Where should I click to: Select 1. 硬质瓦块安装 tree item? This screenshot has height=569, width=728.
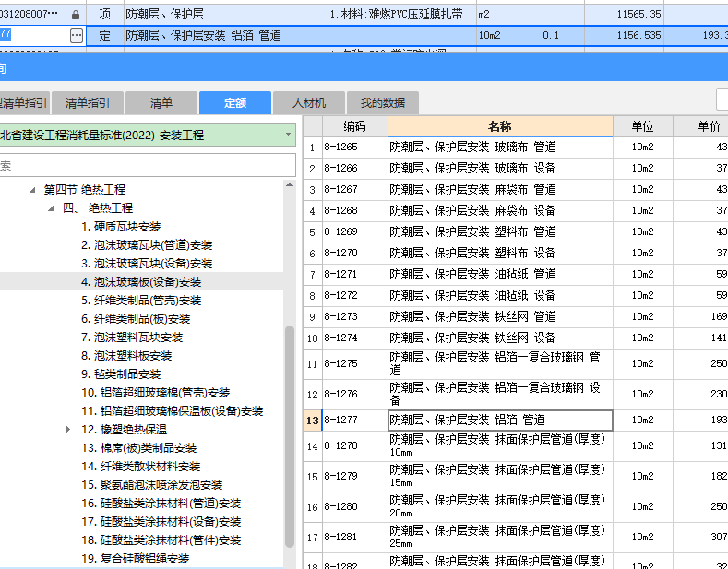click(121, 227)
